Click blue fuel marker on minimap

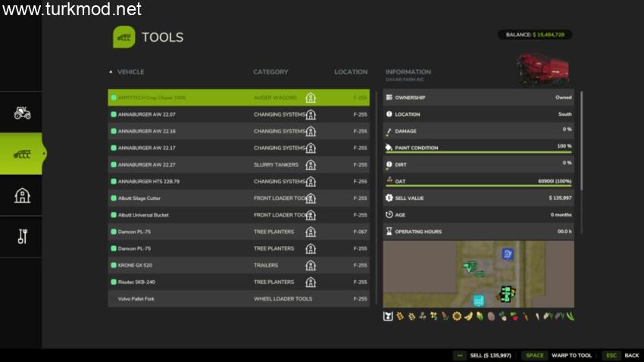click(508, 254)
